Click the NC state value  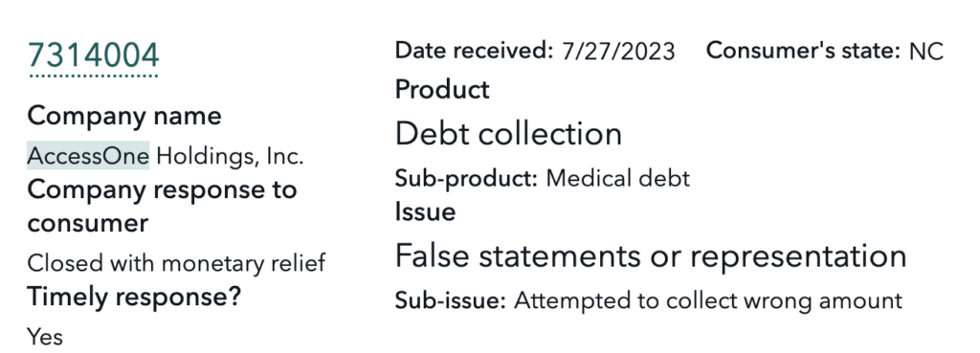pyautogui.click(x=925, y=52)
